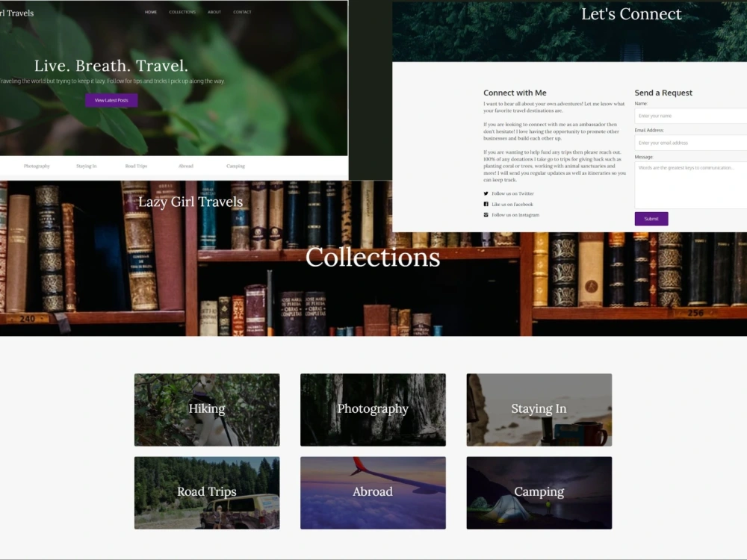Viewport: 747px width, 560px height.
Task: Open the Staying In collection card
Action: click(x=539, y=409)
